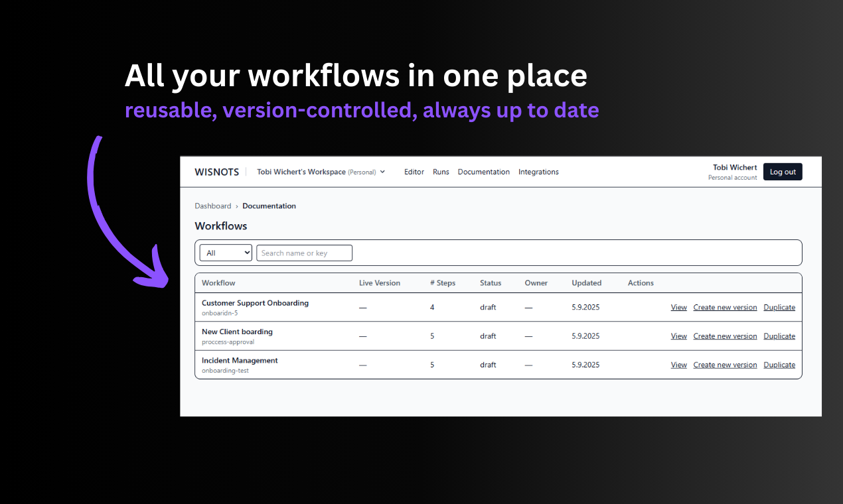
Task: Duplicate the Customer Support Onboarding workflow
Action: tap(779, 308)
